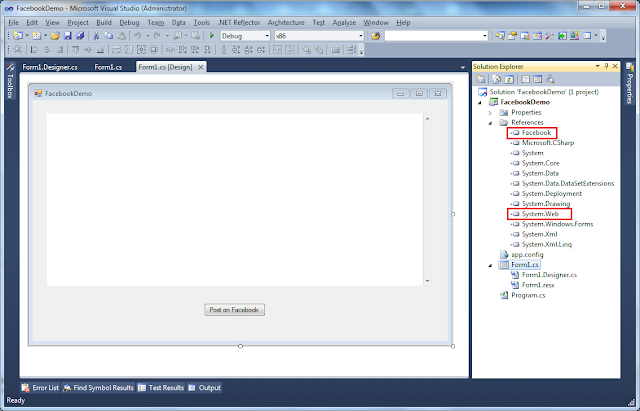This screenshot has width=640, height=411.
Task: Close the Form1.cs [Design] tab
Action: (200, 67)
